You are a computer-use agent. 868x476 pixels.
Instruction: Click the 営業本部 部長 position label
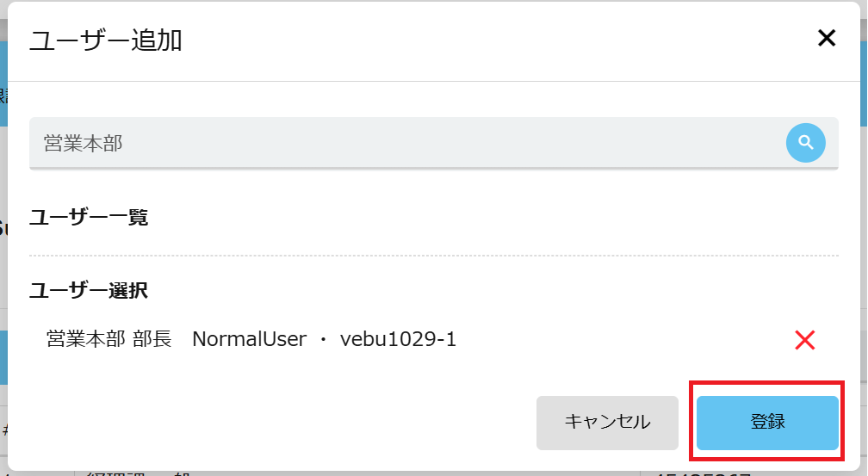108,340
